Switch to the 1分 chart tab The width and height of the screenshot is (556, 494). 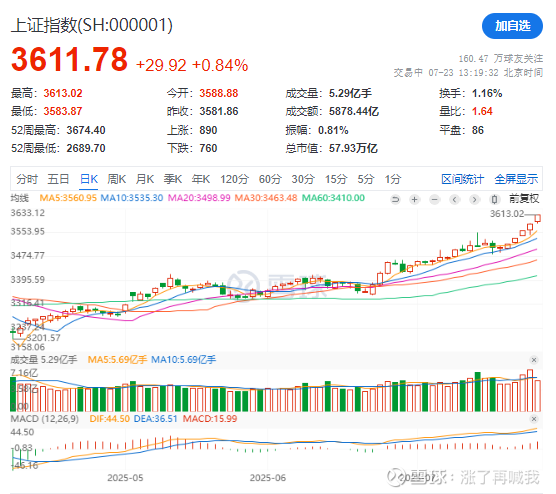(x=393, y=179)
